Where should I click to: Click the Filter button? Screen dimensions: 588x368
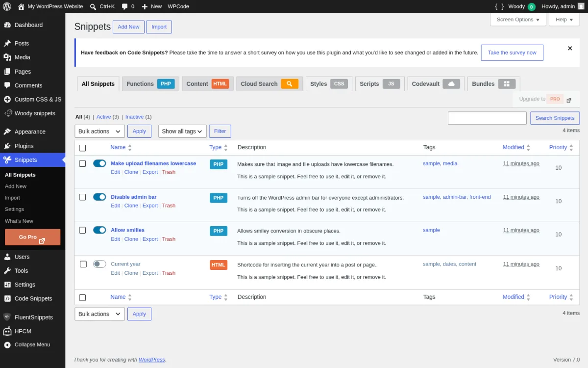[220, 131]
